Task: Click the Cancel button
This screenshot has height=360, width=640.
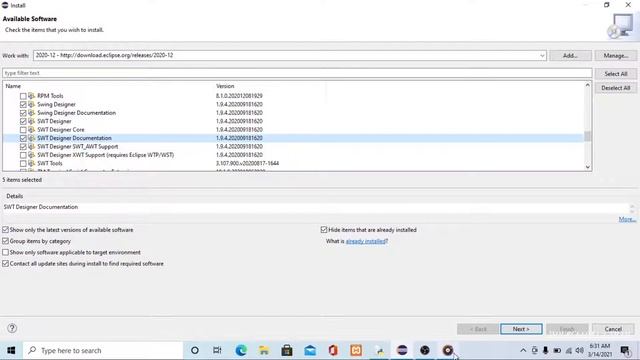Action: (x=613, y=329)
